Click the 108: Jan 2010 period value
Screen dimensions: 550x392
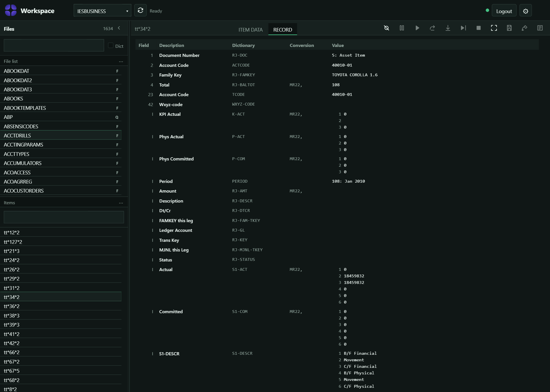point(348,181)
